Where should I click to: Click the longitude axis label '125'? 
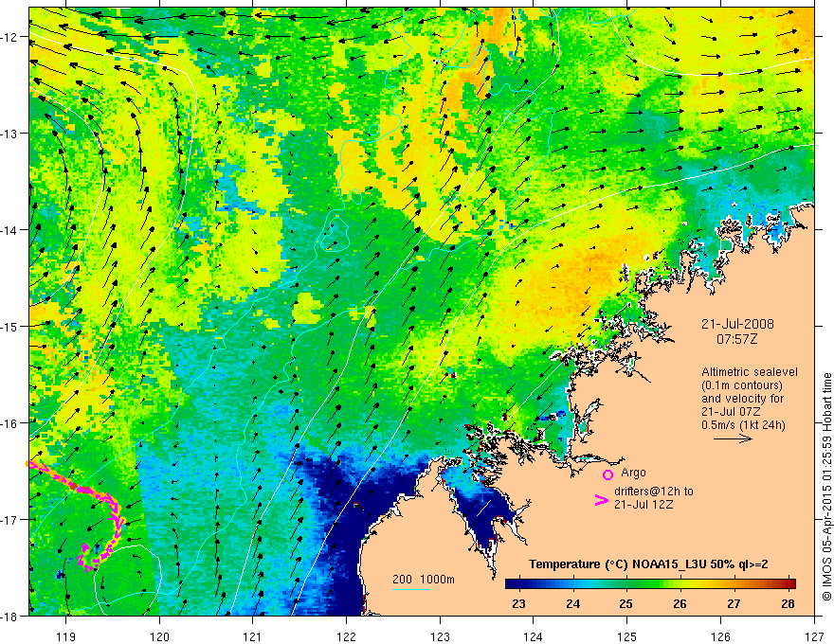pos(627,636)
